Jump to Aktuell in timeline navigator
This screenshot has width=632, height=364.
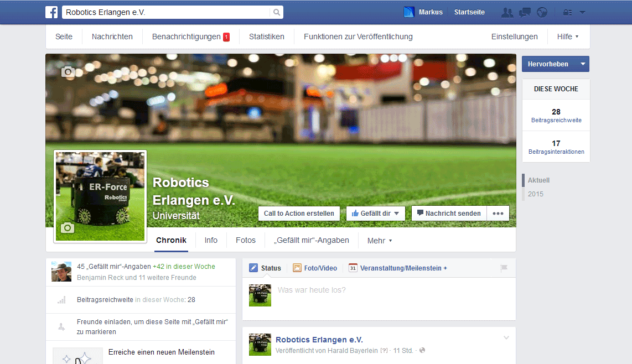(x=538, y=180)
